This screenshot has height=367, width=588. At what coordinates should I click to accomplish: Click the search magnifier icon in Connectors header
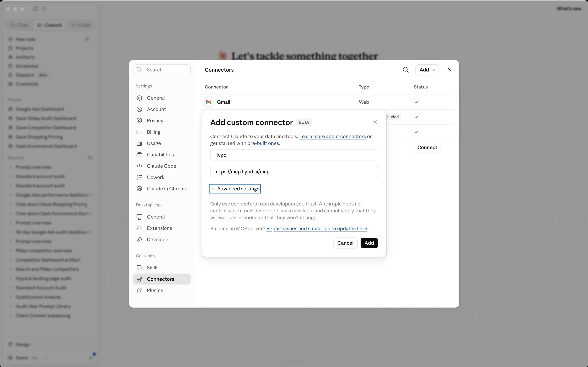point(405,70)
